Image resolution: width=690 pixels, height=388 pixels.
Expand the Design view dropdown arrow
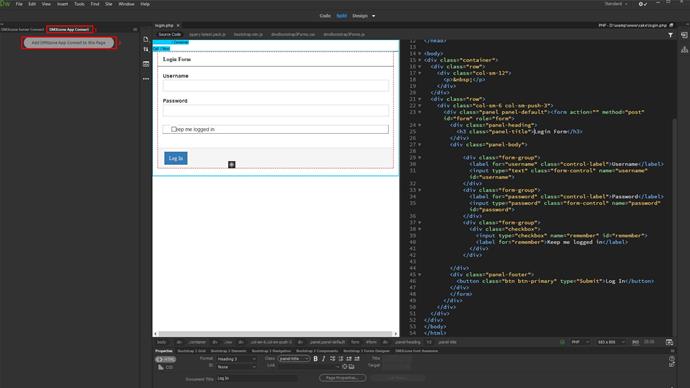[x=374, y=16]
